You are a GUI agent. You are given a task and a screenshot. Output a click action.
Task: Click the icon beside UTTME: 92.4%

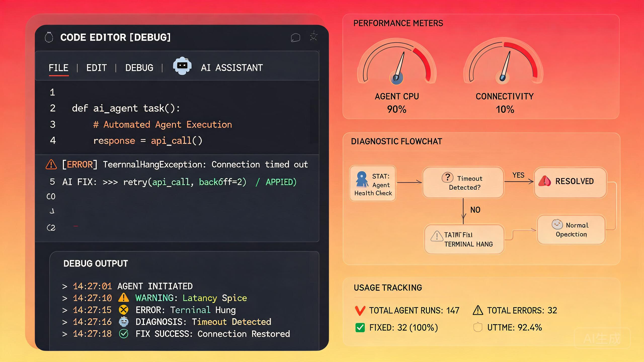click(x=478, y=327)
